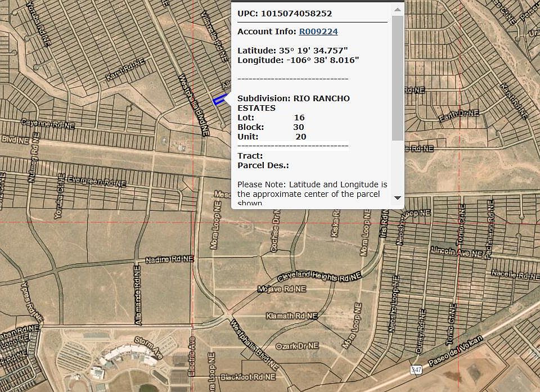Click the Evergreen Rd NE label
Viewport: 540px width, 392px height.
[x=95, y=181]
